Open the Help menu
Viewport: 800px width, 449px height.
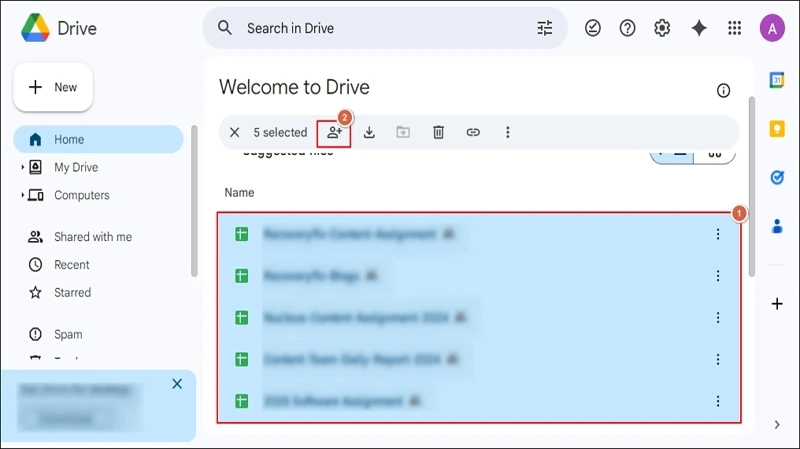(x=628, y=28)
